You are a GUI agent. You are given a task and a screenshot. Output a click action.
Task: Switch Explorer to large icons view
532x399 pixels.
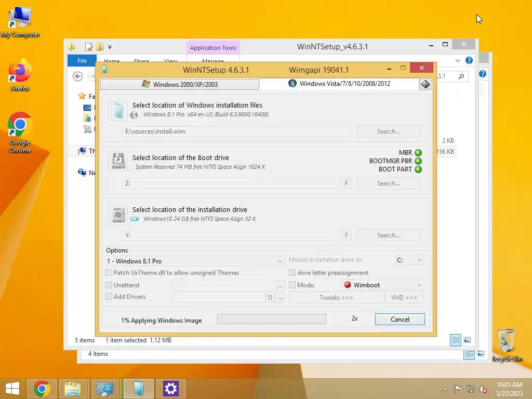(x=467, y=340)
